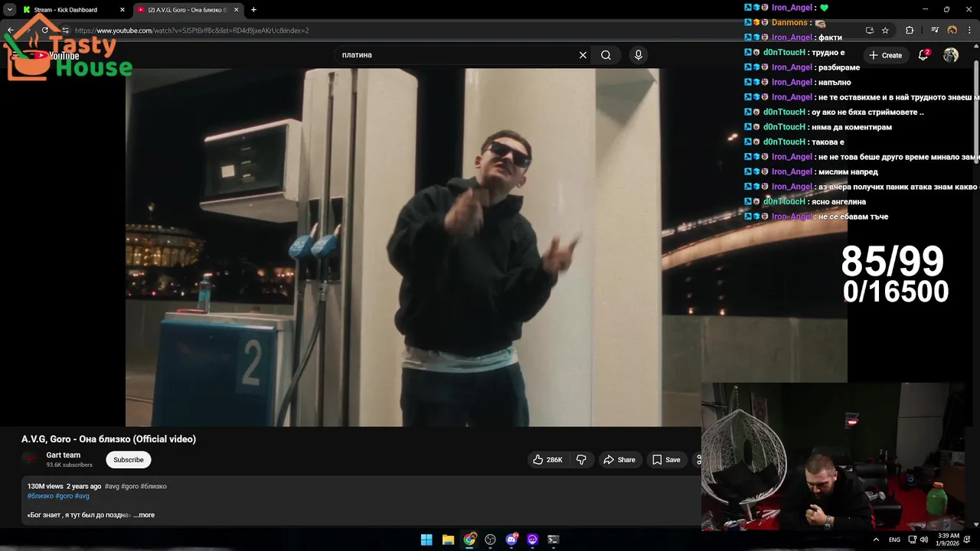
Task: Switch to Chrome in the taskbar
Action: (469, 540)
